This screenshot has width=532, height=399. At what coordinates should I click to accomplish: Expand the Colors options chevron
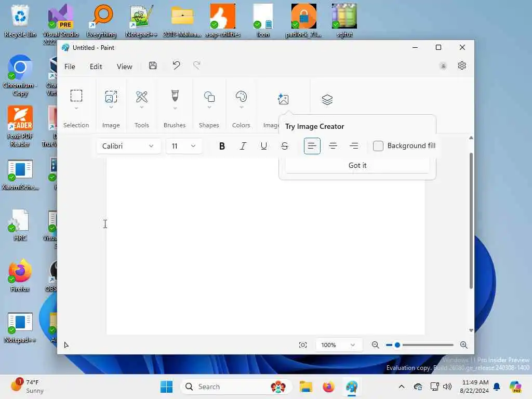pos(242,107)
